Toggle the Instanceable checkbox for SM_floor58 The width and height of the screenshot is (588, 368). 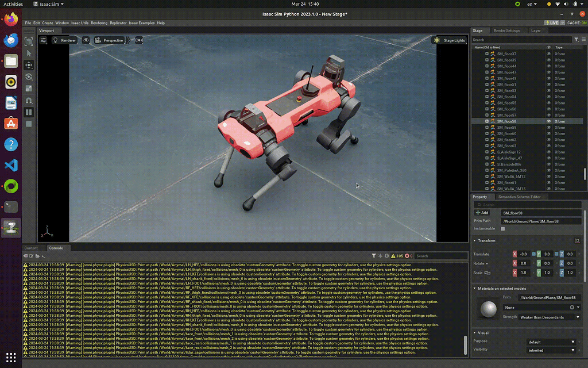pyautogui.click(x=502, y=228)
